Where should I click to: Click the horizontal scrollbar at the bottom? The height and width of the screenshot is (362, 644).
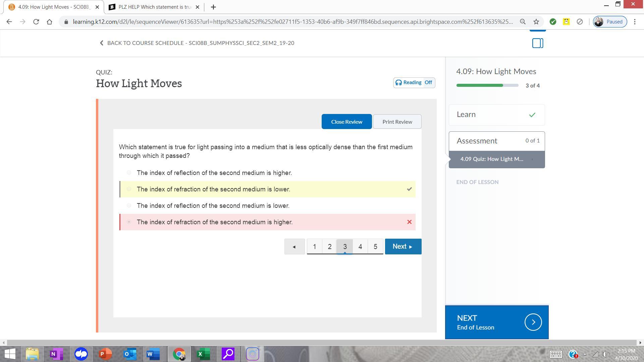coord(321,343)
